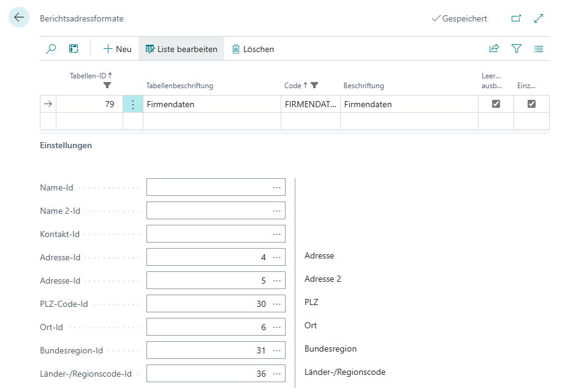This screenshot has height=392, width=584.
Task: Toggle the Leer... ausb... checkbox for Firmendaten
Action: pos(496,104)
